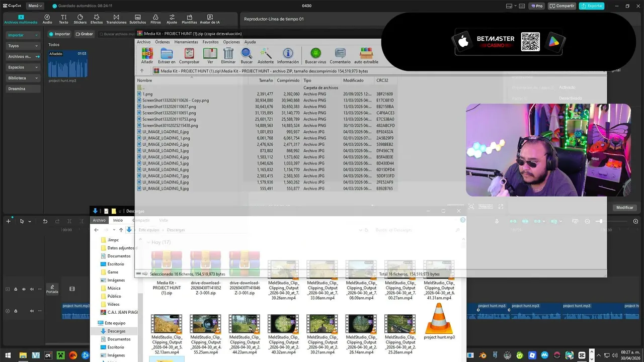Click WinRAR auto extraíble icon
The height and width of the screenshot is (362, 644).
366,55
